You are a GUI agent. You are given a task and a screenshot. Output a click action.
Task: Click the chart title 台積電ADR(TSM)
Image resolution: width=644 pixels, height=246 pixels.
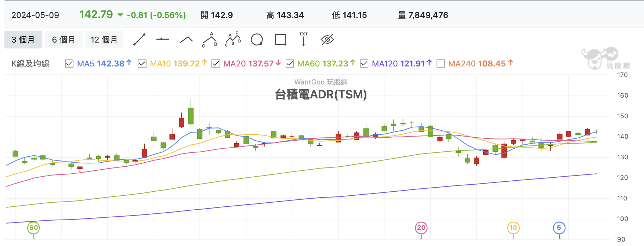pos(321,94)
